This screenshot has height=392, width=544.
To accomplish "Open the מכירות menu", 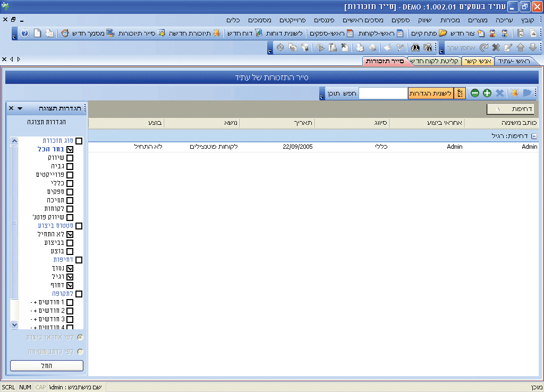I will pos(450,20).
